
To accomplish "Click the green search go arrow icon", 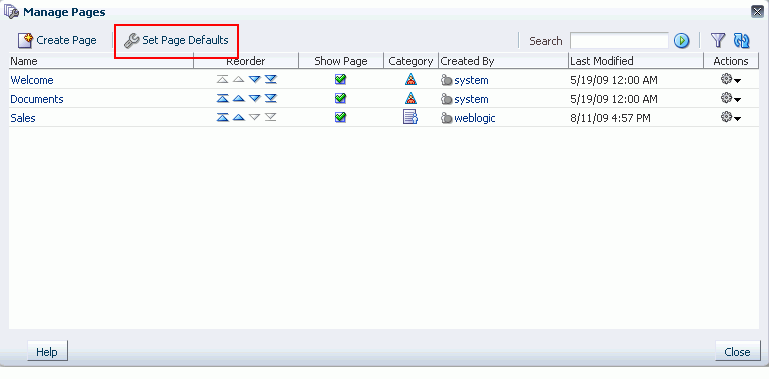I will pyautogui.click(x=682, y=41).
